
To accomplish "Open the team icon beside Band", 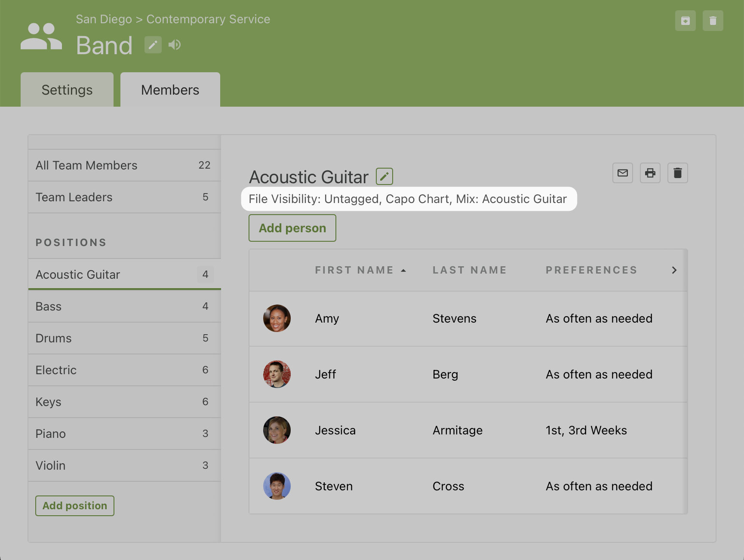I will click(x=41, y=37).
